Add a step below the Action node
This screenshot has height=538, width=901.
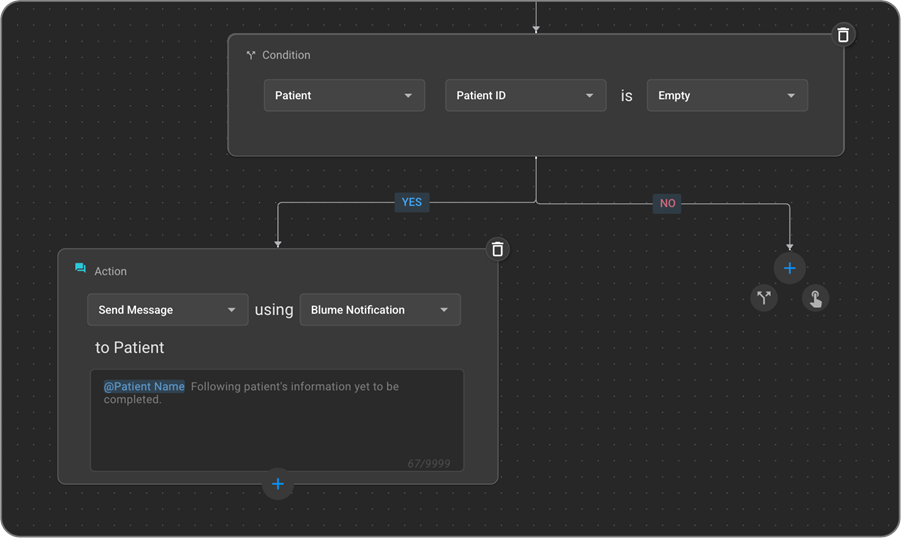(x=278, y=485)
